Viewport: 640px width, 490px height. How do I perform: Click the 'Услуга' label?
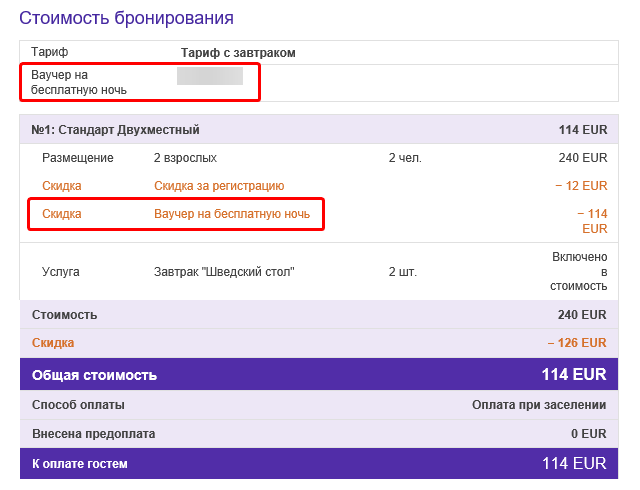[x=60, y=272]
